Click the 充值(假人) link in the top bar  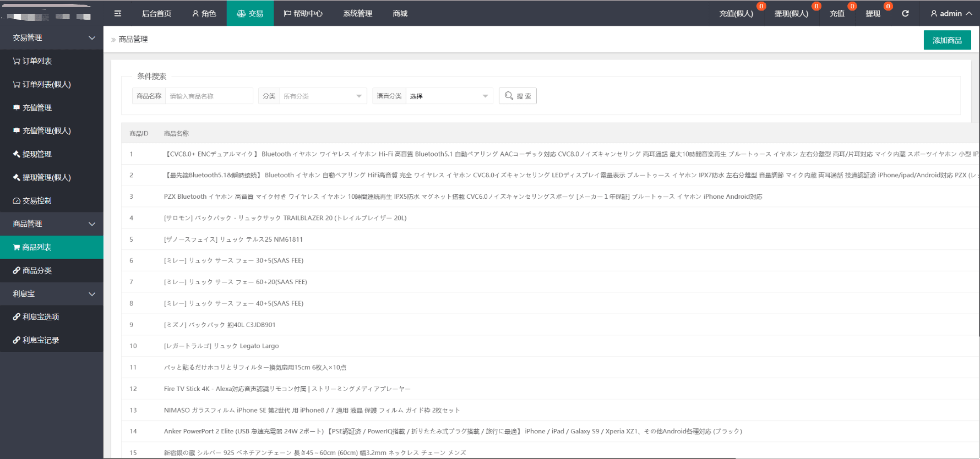736,13
